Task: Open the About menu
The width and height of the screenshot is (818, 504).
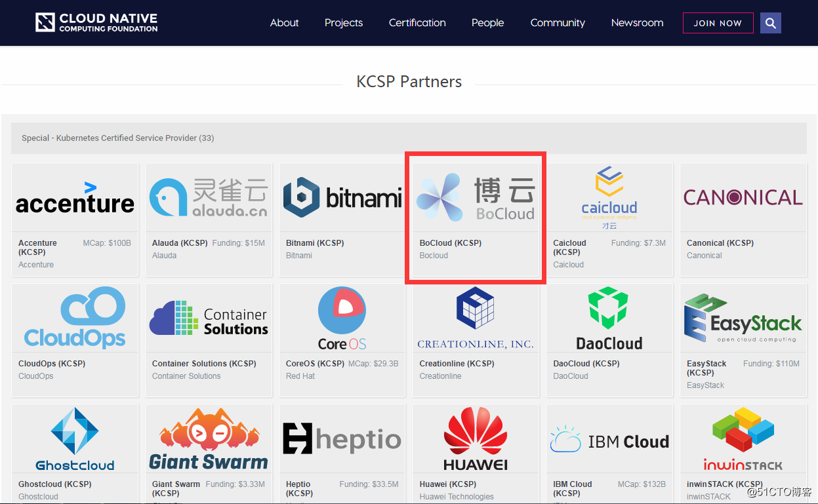Action: tap(284, 22)
